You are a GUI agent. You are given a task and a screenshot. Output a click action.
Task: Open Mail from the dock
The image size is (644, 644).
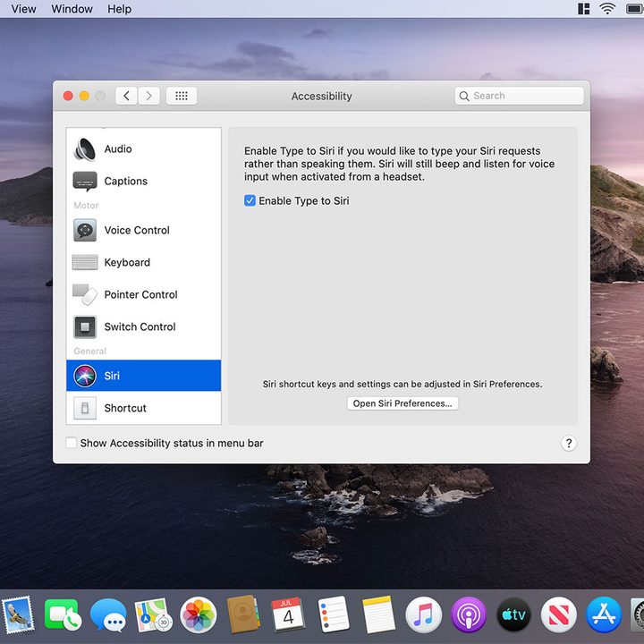coord(17,614)
